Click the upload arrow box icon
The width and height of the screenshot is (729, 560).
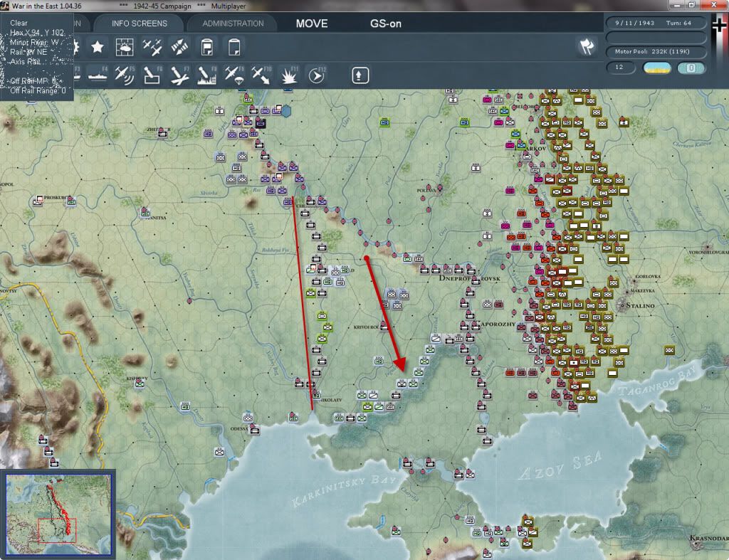pyautogui.click(x=360, y=75)
